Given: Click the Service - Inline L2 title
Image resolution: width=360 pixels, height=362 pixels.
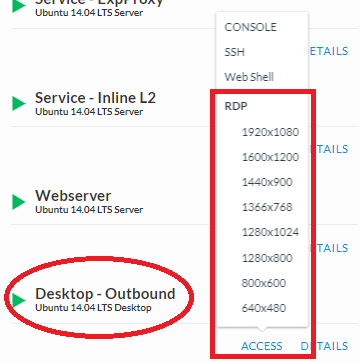Looking at the screenshot, I should pyautogui.click(x=95, y=98).
